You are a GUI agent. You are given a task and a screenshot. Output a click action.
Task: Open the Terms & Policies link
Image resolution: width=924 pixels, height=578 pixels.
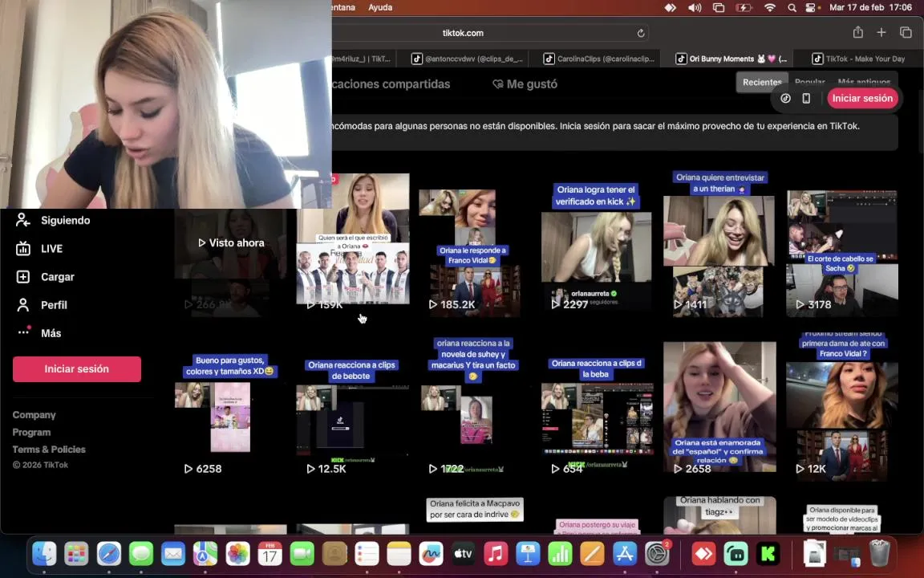point(49,450)
